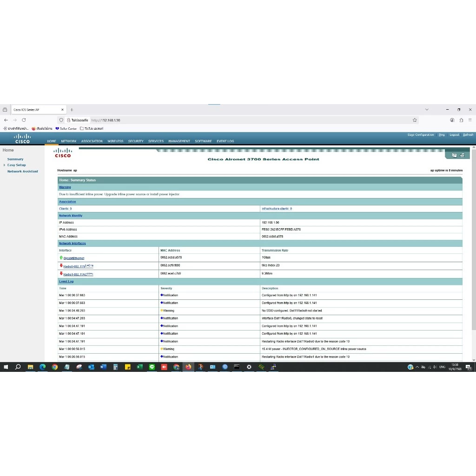Open the help book icon
The width and height of the screenshot is (476, 476).
coord(454,155)
